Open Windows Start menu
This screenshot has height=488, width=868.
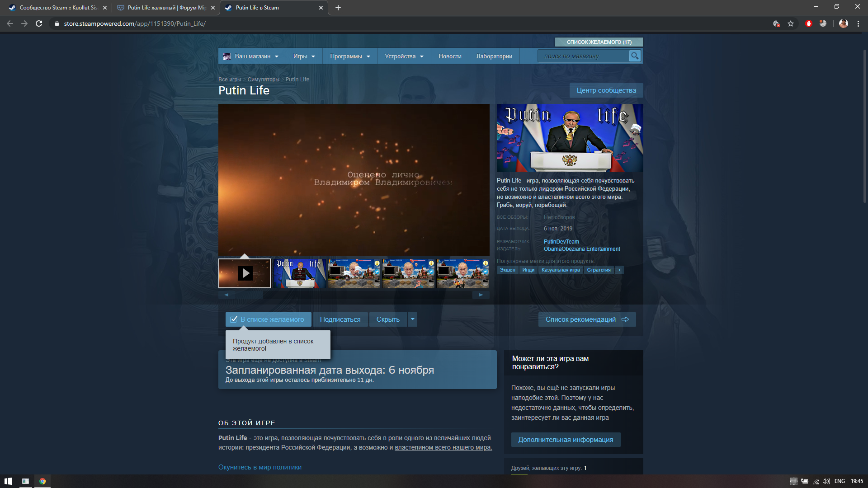click(x=8, y=481)
